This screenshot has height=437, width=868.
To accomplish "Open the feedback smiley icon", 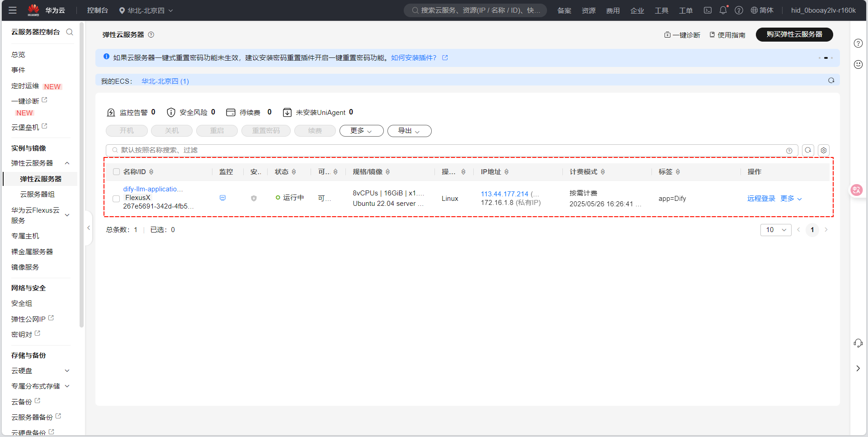I will (858, 64).
